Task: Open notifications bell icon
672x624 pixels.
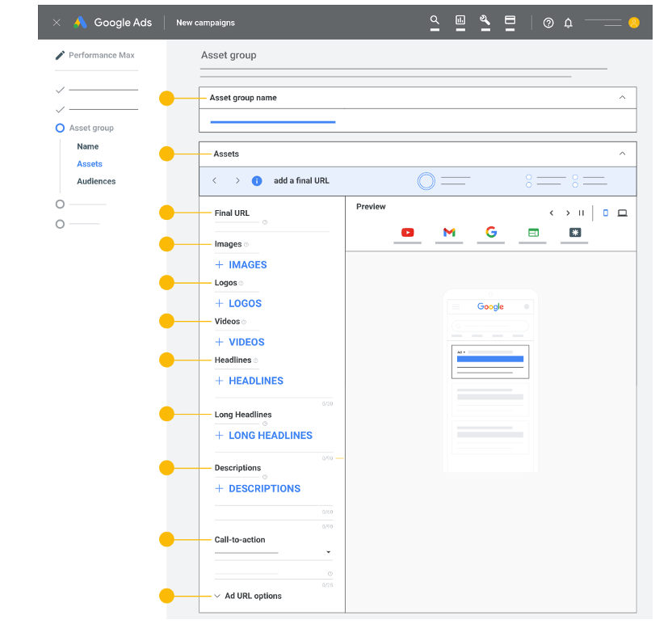Action: (569, 23)
